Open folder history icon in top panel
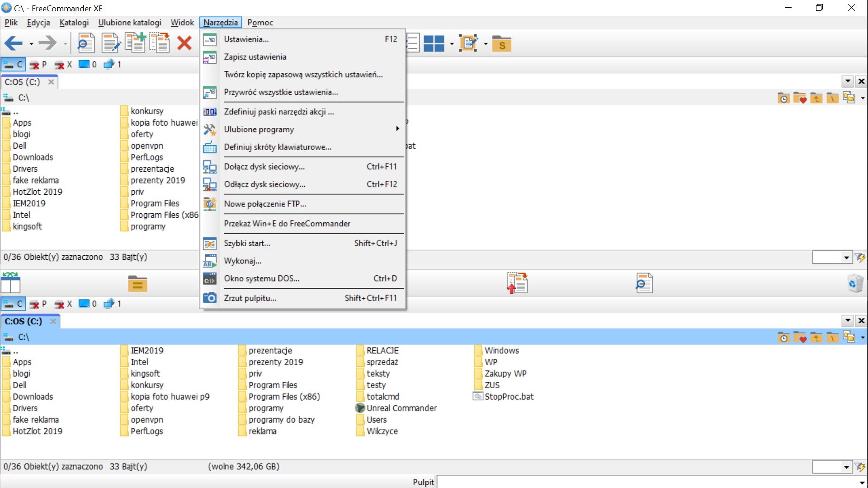 pyautogui.click(x=783, y=98)
